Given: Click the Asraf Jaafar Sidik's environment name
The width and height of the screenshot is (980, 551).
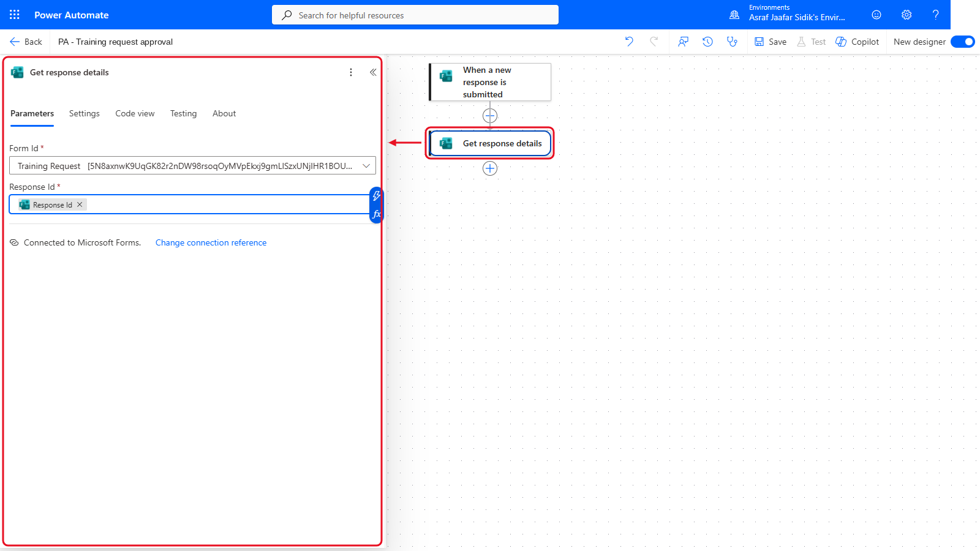Looking at the screenshot, I should point(797,18).
